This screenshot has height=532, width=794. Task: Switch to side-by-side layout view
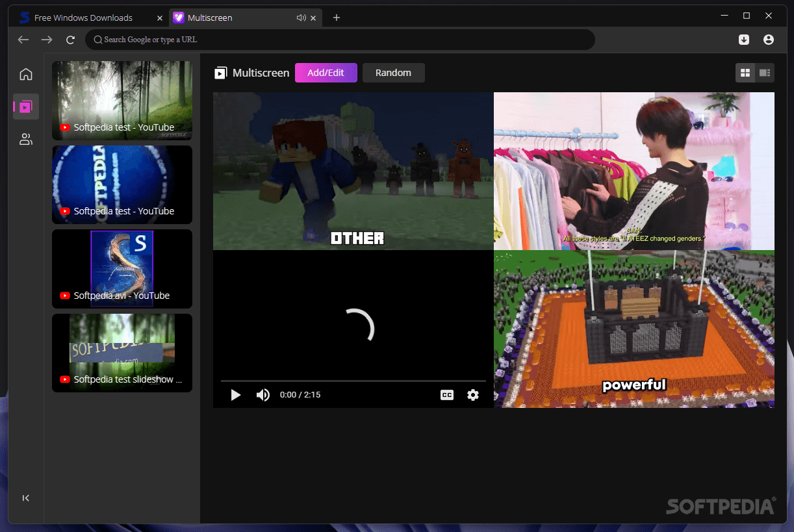(765, 73)
